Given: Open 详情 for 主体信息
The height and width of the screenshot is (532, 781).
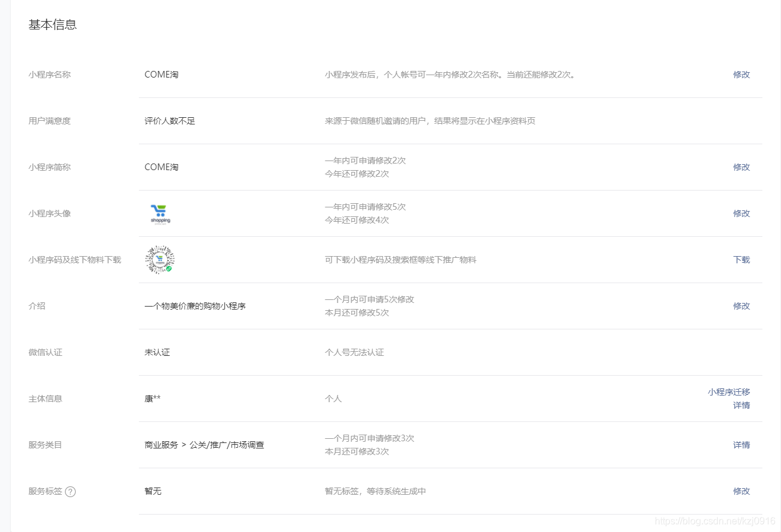Looking at the screenshot, I should pos(741,405).
